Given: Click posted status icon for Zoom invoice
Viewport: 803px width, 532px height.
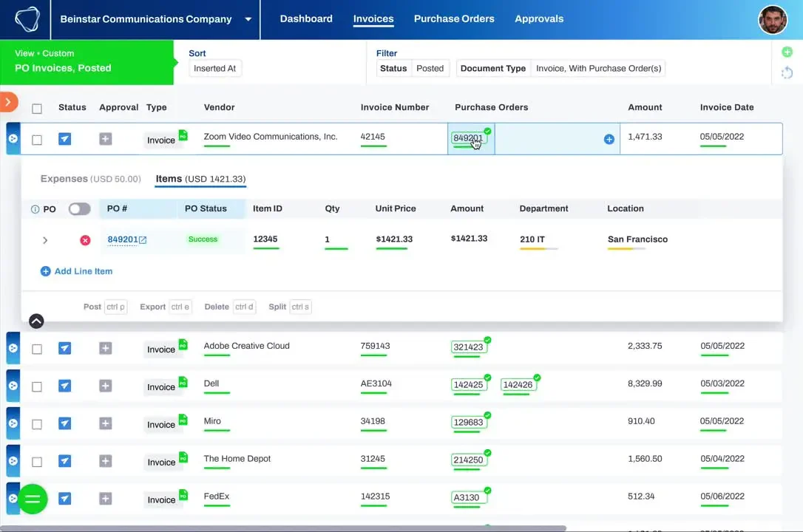Looking at the screenshot, I should pos(64,139).
